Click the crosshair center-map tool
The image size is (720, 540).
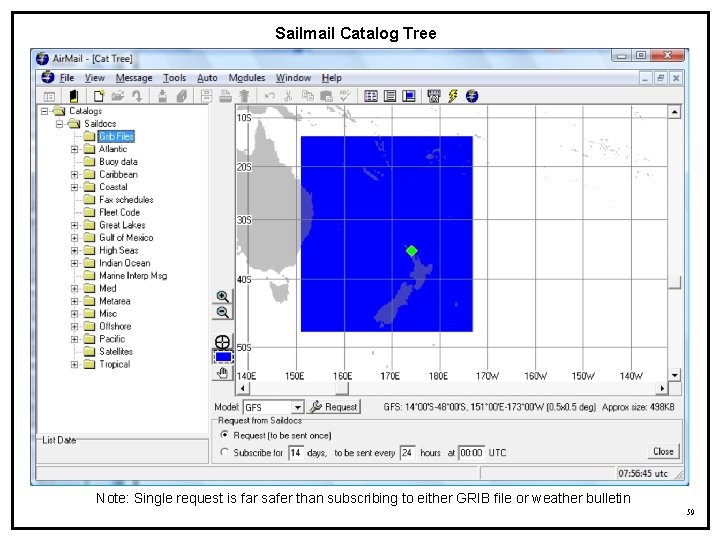[x=223, y=342]
